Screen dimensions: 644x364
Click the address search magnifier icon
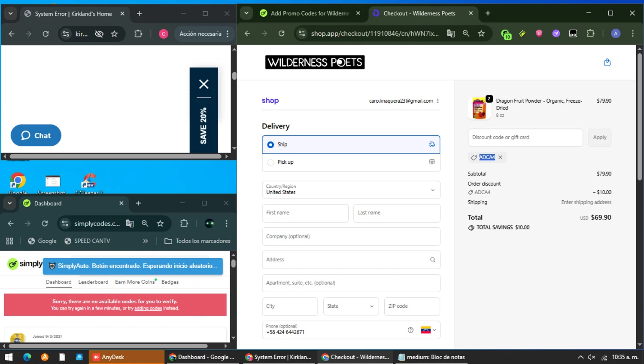tap(433, 260)
